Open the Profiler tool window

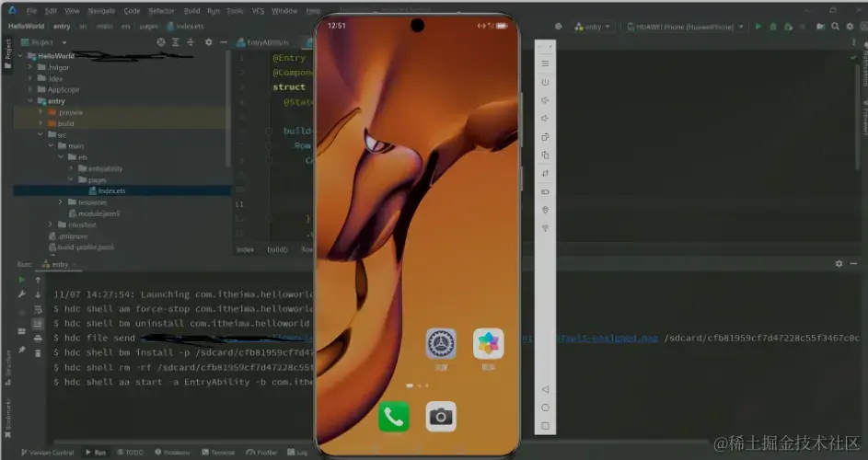point(261,453)
